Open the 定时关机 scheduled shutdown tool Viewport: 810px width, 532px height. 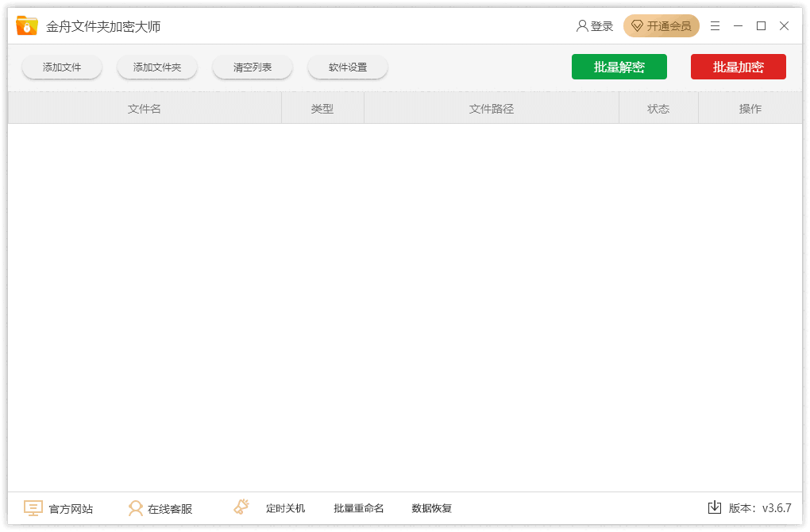coord(286,509)
